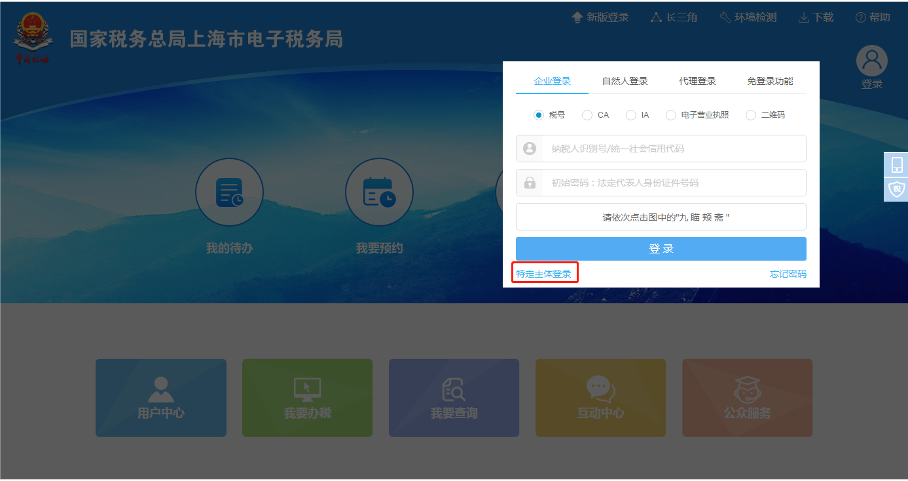Open the 忘记密码 link
908x481 pixels.
coord(788,274)
